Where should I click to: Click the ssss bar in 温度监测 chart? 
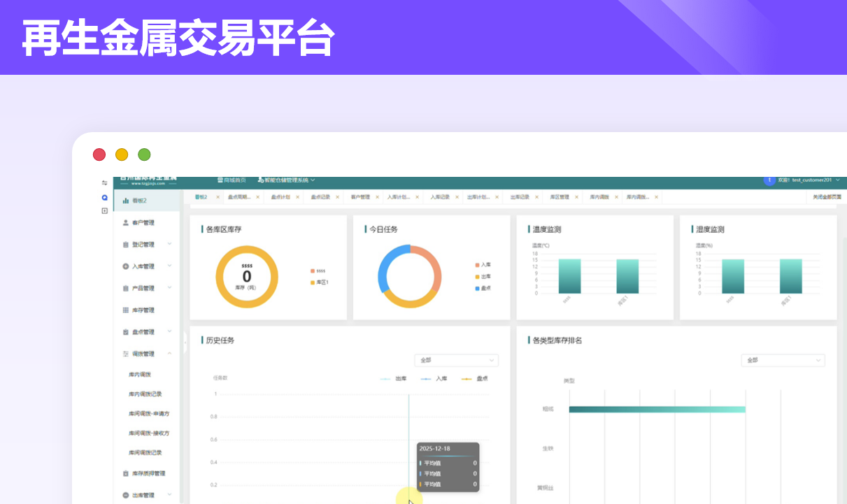coord(569,276)
